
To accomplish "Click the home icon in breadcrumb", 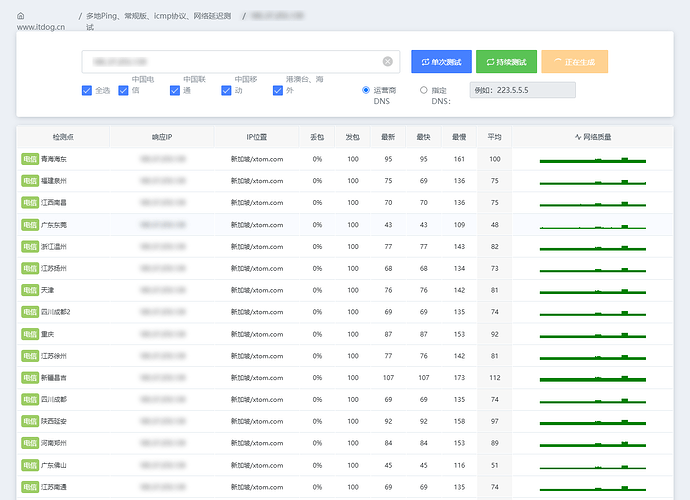I will tap(21, 16).
